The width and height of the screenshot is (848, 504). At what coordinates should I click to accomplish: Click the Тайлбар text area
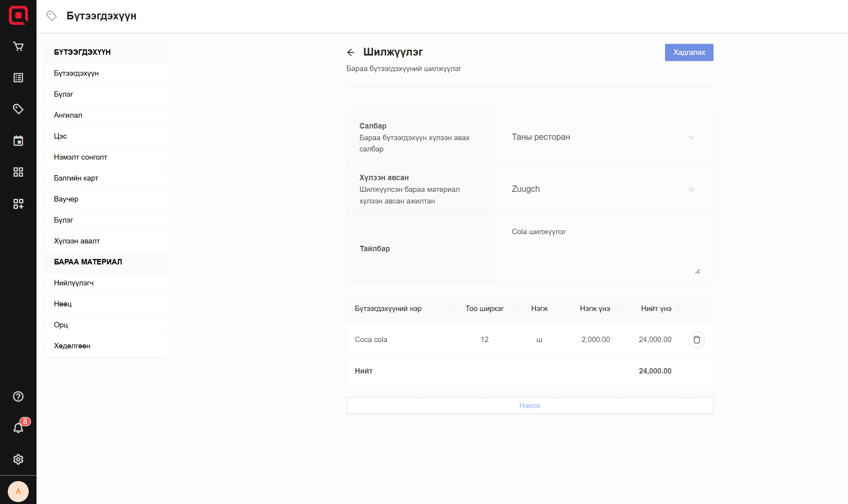(x=603, y=249)
